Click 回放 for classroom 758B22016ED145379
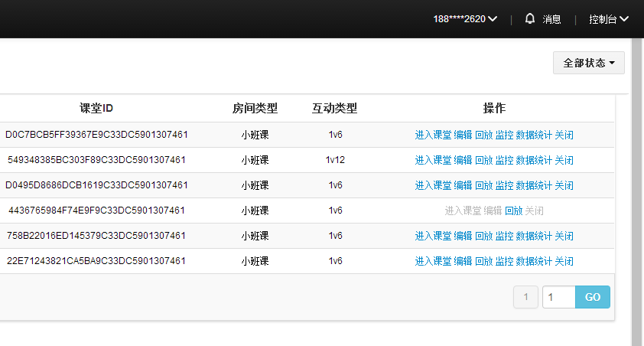The image size is (644, 346). click(x=483, y=236)
